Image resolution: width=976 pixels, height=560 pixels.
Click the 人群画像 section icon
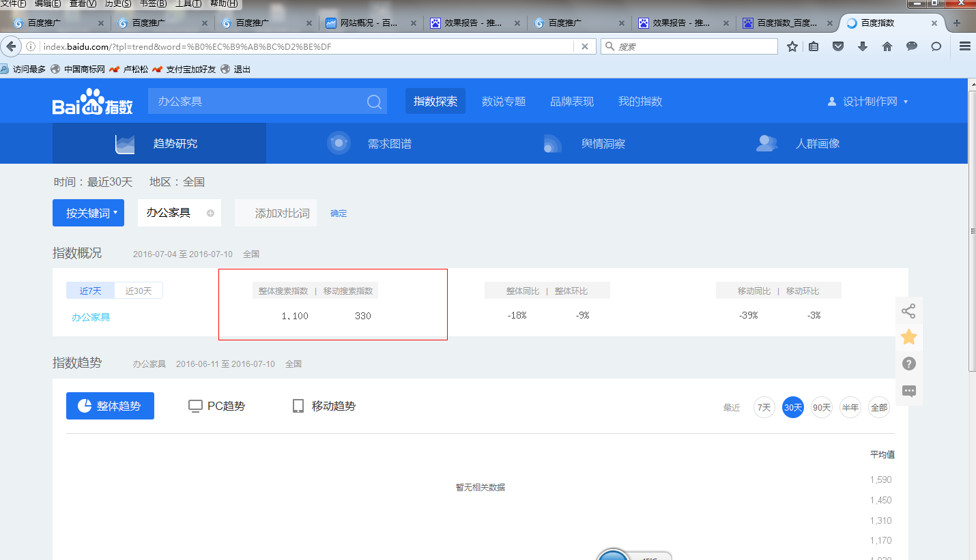[x=766, y=143]
